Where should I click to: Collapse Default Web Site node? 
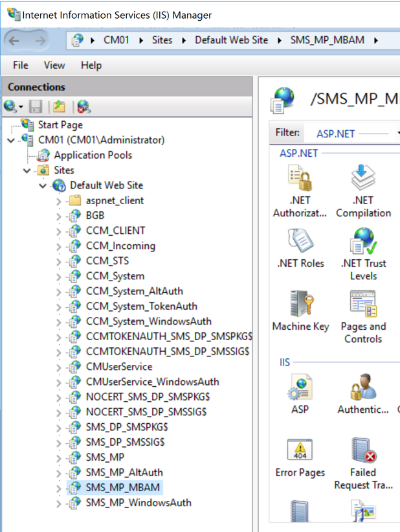pos(43,185)
